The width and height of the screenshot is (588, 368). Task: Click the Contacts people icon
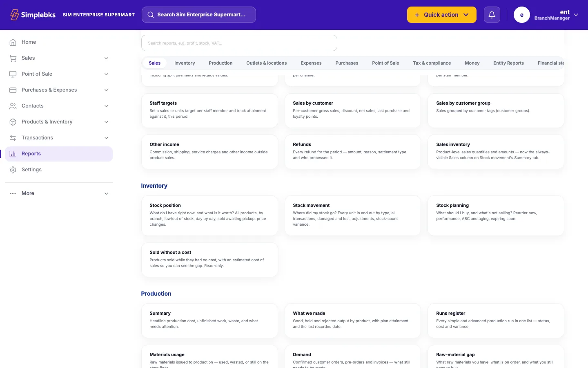13,106
